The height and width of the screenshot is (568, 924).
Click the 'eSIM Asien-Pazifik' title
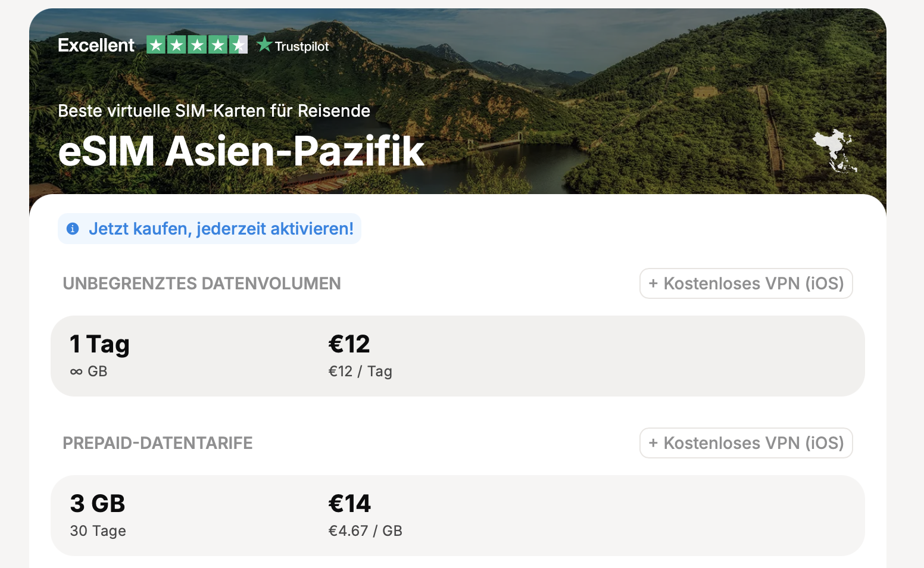241,151
